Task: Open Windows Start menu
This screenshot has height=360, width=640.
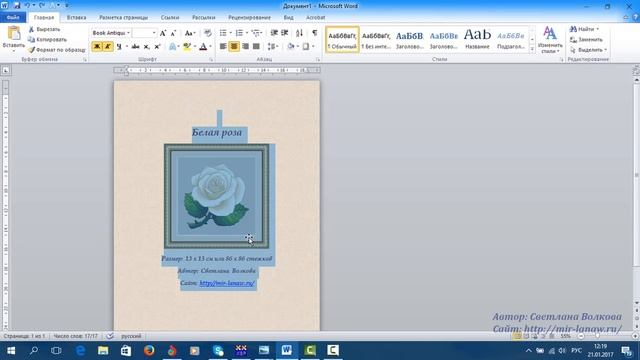Action: pyautogui.click(x=11, y=350)
